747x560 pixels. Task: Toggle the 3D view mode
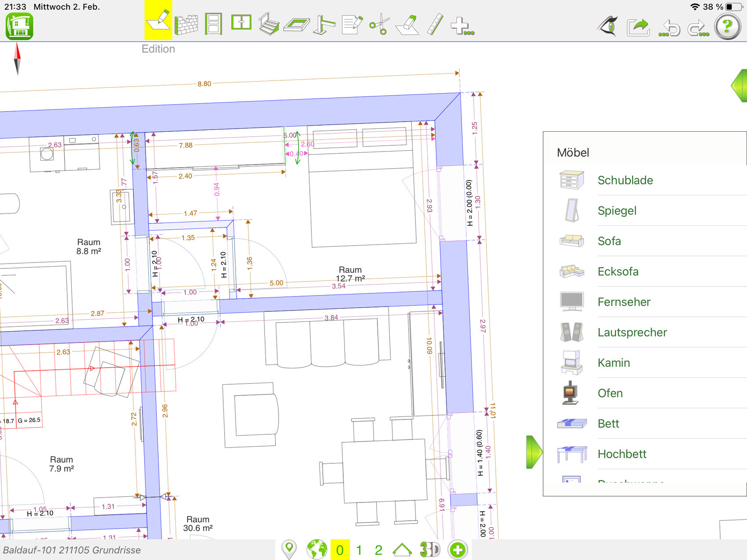pos(429,550)
